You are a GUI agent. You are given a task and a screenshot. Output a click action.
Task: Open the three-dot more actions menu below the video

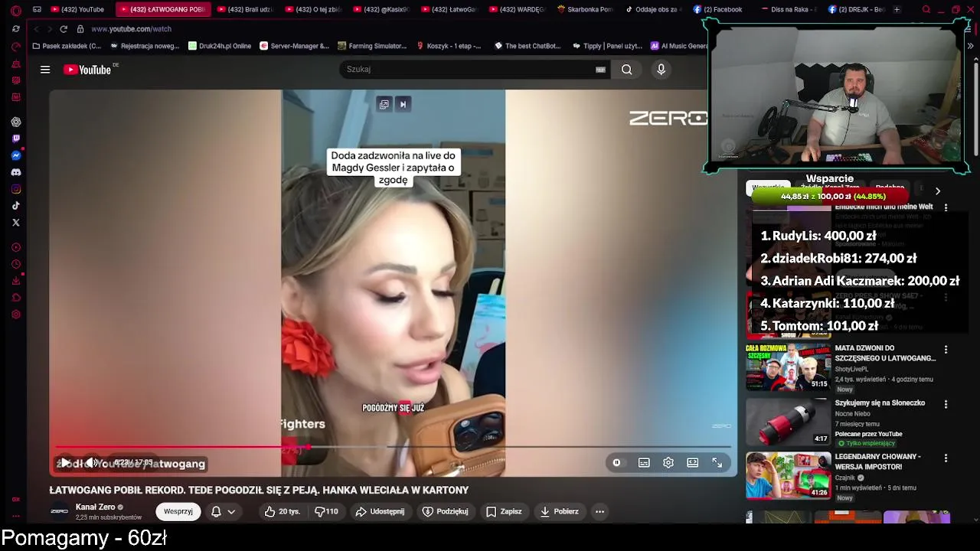coord(600,511)
